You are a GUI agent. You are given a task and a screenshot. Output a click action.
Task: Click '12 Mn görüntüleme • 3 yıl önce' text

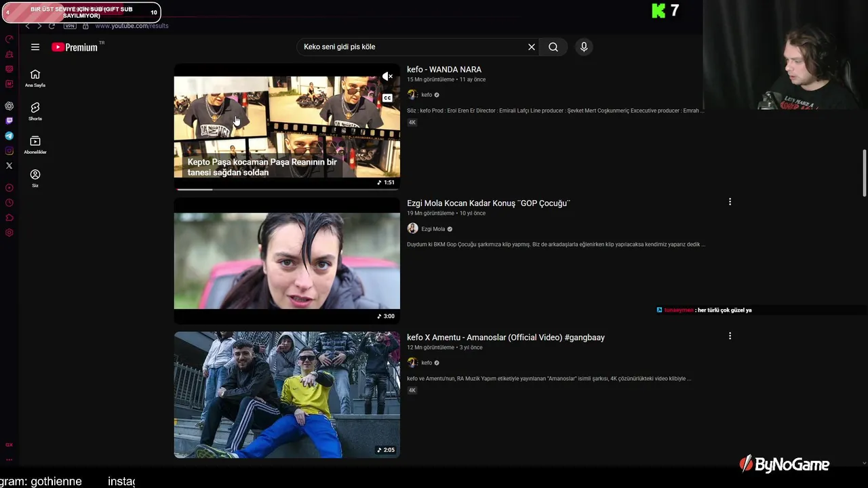[x=445, y=348]
